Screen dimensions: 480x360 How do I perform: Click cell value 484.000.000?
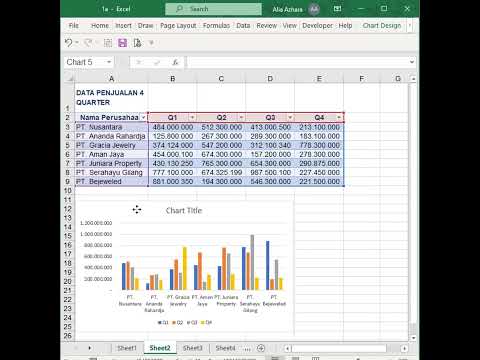click(172, 127)
